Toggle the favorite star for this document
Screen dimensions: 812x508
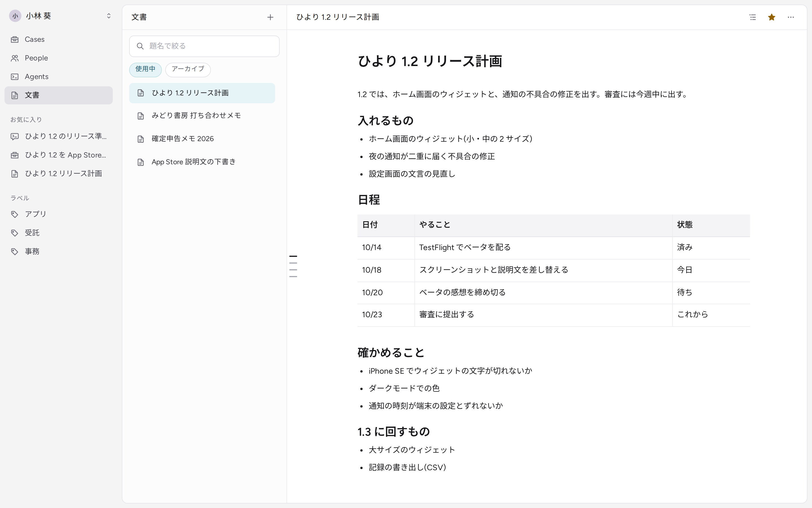[772, 17]
